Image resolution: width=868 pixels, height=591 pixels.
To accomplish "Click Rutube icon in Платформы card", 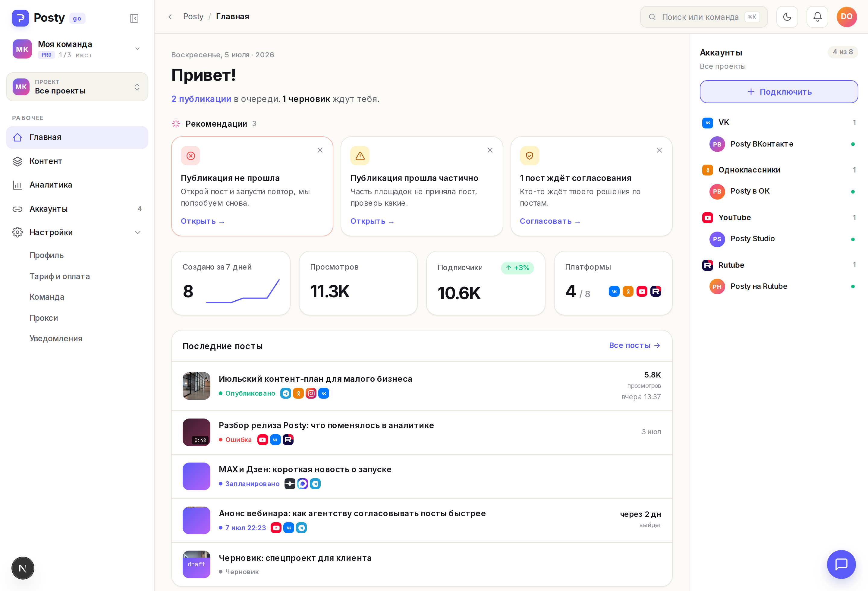I will [x=656, y=291].
